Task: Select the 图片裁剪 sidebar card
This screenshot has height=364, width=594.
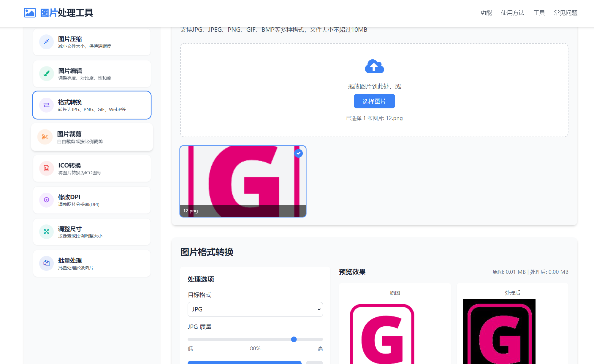Action: click(x=92, y=137)
